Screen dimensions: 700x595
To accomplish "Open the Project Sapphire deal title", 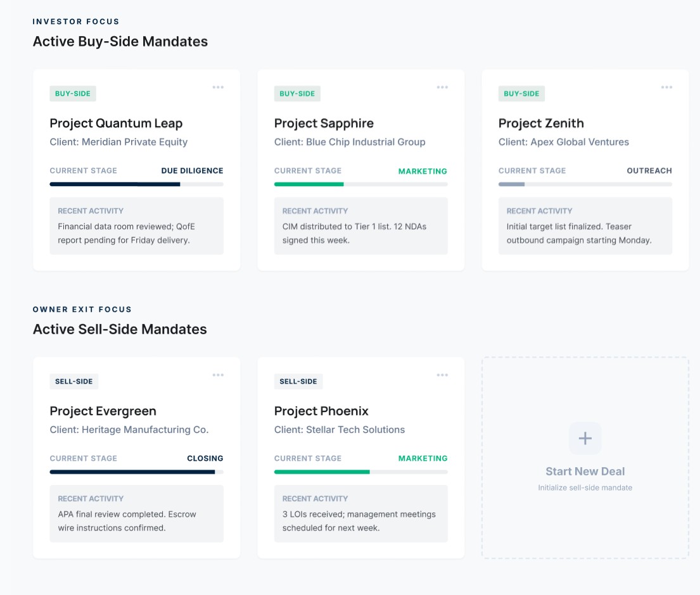I will (x=324, y=123).
